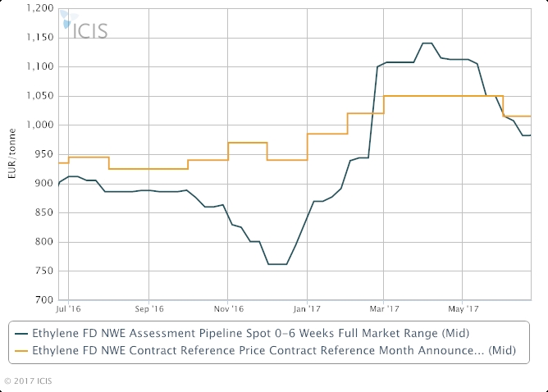Select the Mar '17 x-axis label
This screenshot has height=392, width=548.
[383, 309]
